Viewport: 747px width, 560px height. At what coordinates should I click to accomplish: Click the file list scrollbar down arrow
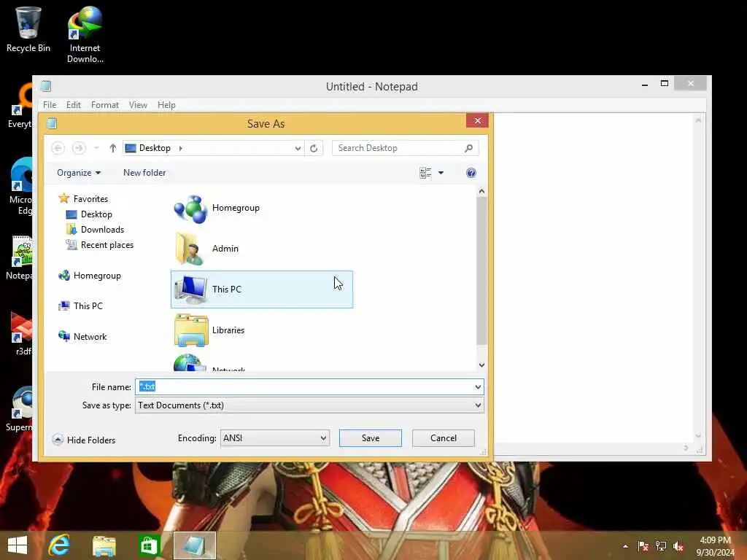coord(481,365)
